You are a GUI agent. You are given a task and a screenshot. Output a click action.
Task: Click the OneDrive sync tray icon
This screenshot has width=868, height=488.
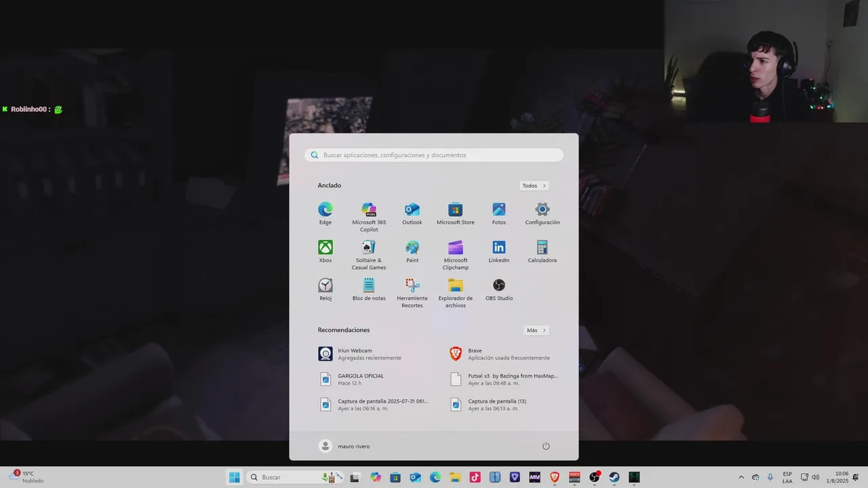pos(755,477)
